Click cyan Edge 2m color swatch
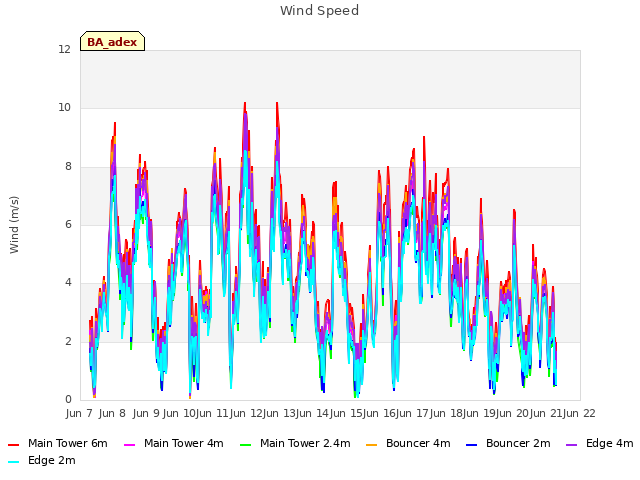The height and width of the screenshot is (480, 640). pos(13,462)
